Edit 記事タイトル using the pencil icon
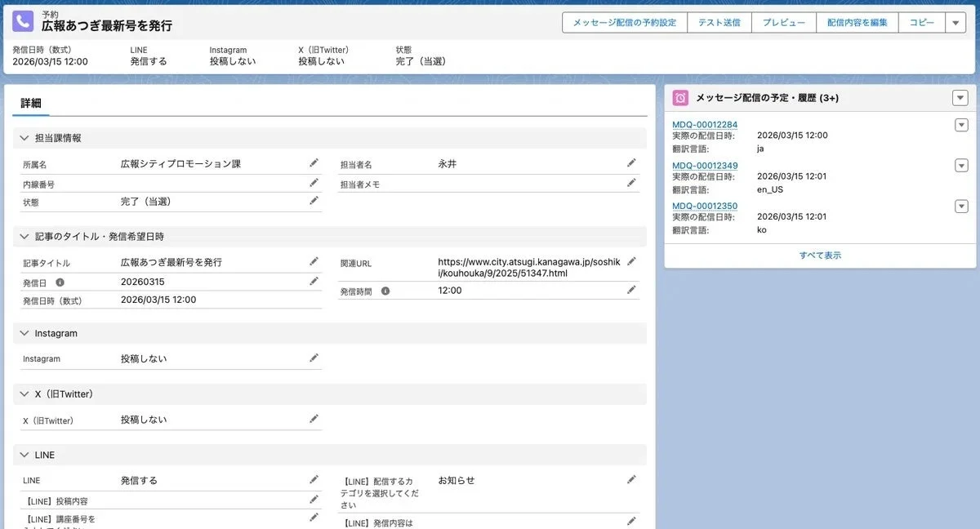The width and height of the screenshot is (980, 529). tap(314, 260)
